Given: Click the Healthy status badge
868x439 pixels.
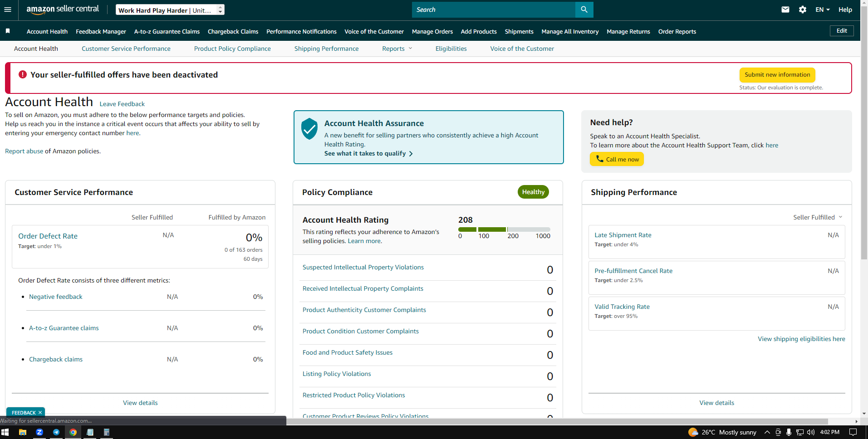Looking at the screenshot, I should (533, 192).
